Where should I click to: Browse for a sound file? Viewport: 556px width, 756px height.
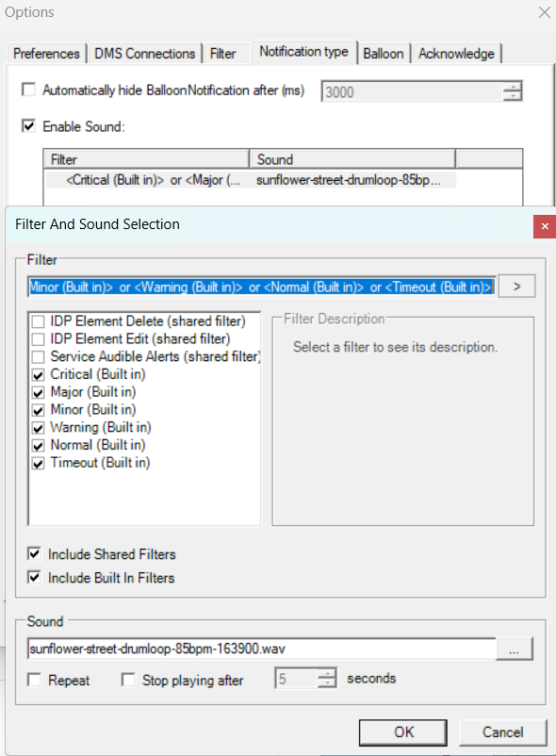[x=515, y=649]
